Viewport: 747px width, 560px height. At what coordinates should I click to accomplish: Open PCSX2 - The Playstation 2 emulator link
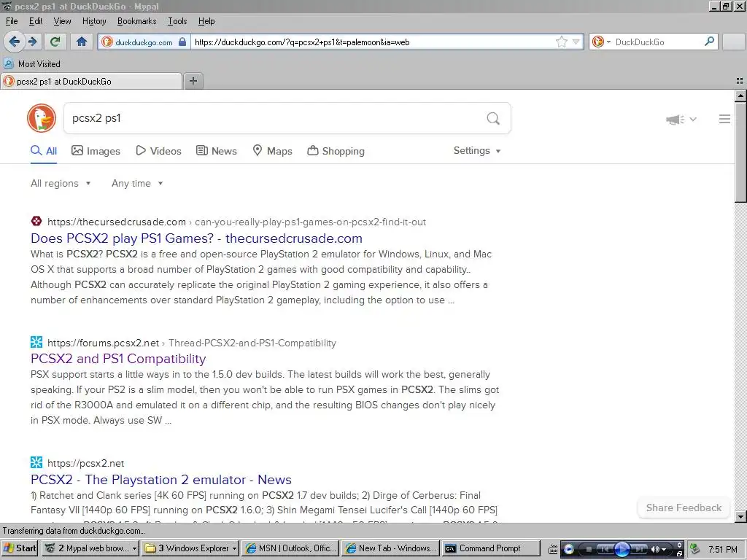(x=161, y=480)
